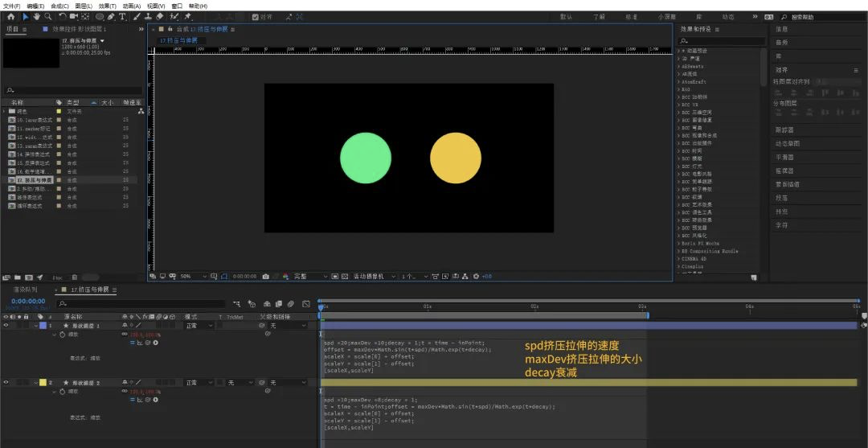
Task: Click the motion blur enable icon in timeline
Action: click(x=291, y=303)
